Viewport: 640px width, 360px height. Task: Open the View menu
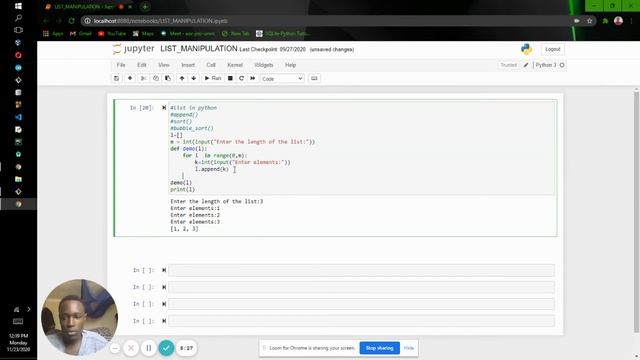pos(164,65)
